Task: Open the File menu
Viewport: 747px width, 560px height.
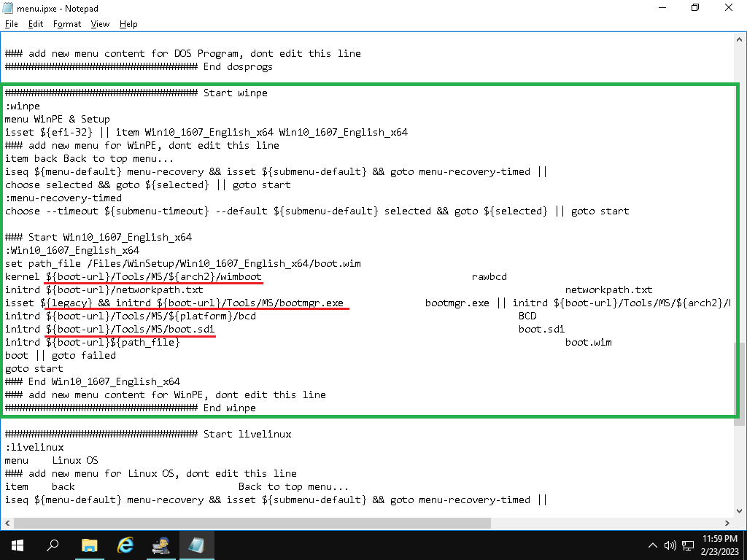Action: pos(12,24)
